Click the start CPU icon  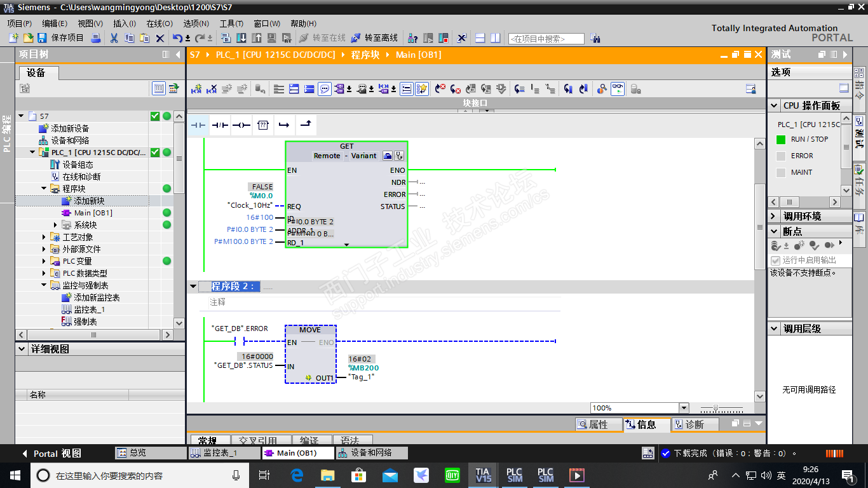(x=428, y=38)
